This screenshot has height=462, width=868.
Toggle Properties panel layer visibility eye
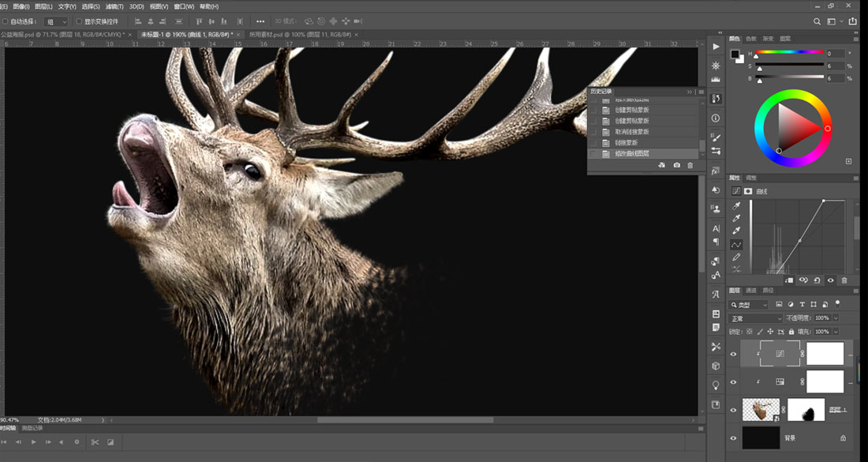(x=830, y=280)
